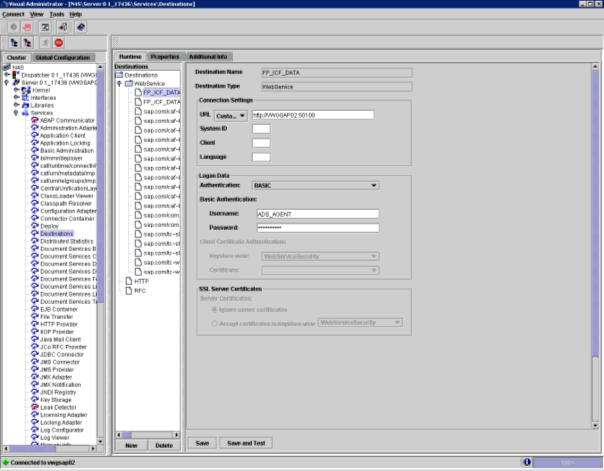Select the Log Viewer service icon
This screenshot has height=471, width=604.
(35, 437)
